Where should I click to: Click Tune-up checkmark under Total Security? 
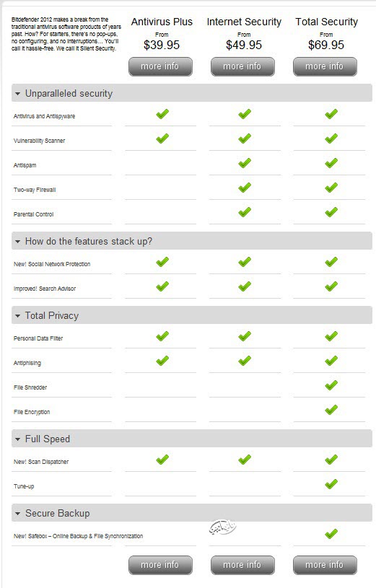click(331, 484)
